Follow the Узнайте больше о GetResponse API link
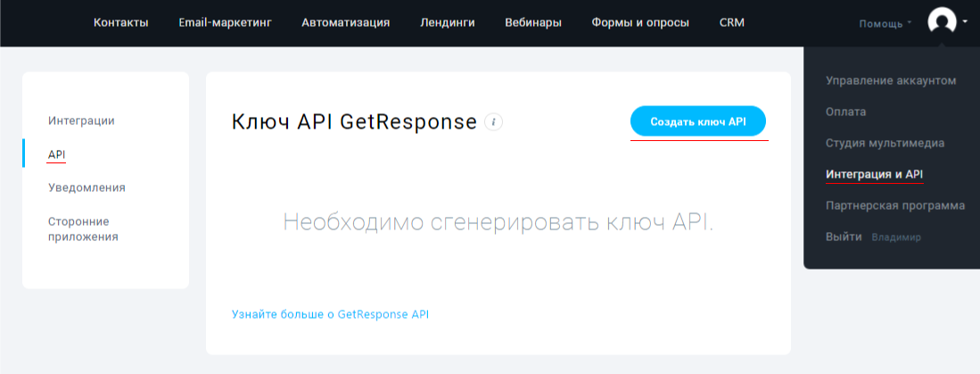This screenshot has height=374, width=980. tap(331, 314)
